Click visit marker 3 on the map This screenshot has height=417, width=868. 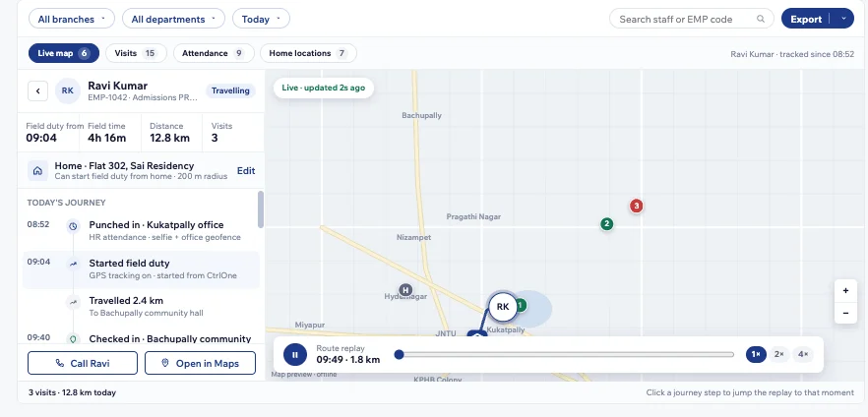tap(636, 206)
